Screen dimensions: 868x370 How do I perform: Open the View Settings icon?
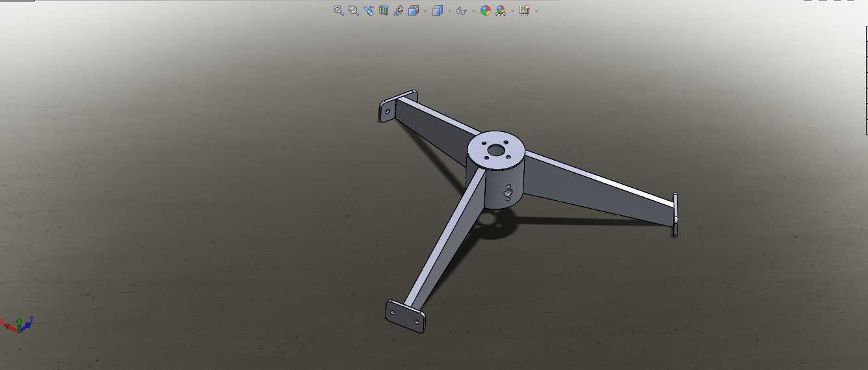pyautogui.click(x=525, y=10)
